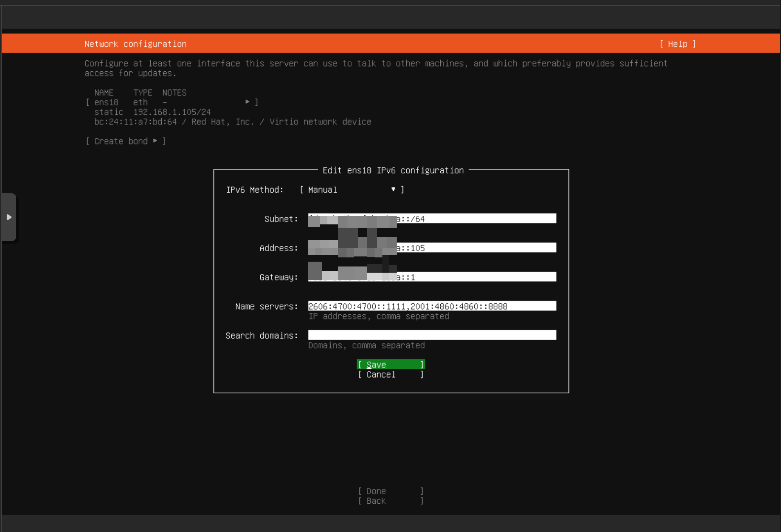Click the arrow icon next to ens18
This screenshot has height=532, width=781.
click(x=247, y=102)
